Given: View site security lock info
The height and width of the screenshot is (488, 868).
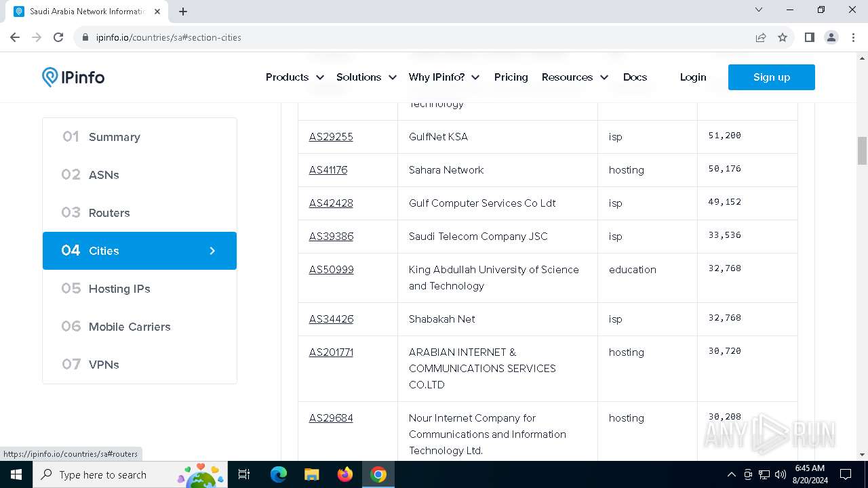Looking at the screenshot, I should point(85,37).
